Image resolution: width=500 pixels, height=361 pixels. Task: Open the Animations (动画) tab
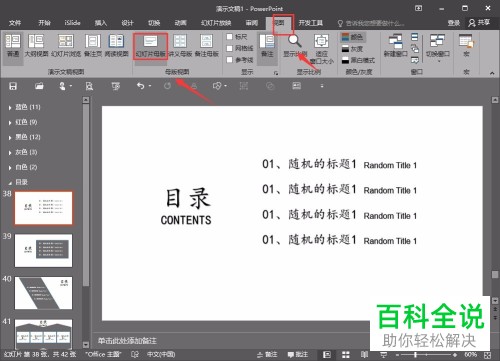pos(180,23)
